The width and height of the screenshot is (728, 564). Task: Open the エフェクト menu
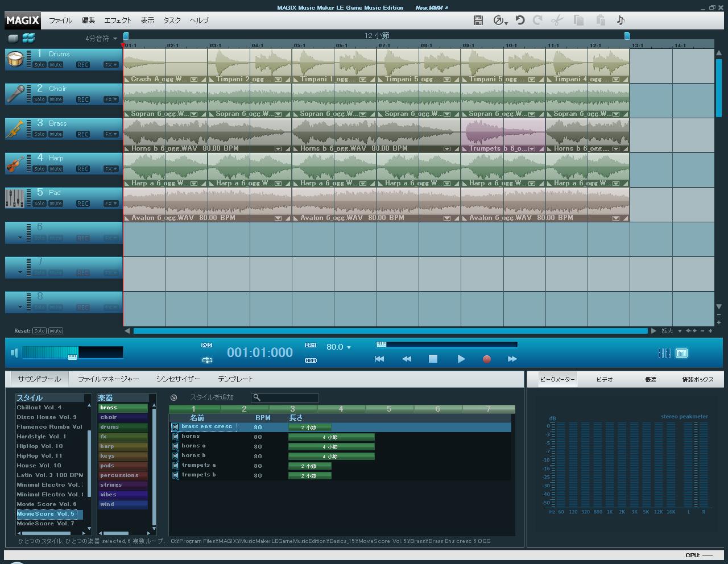pyautogui.click(x=118, y=20)
